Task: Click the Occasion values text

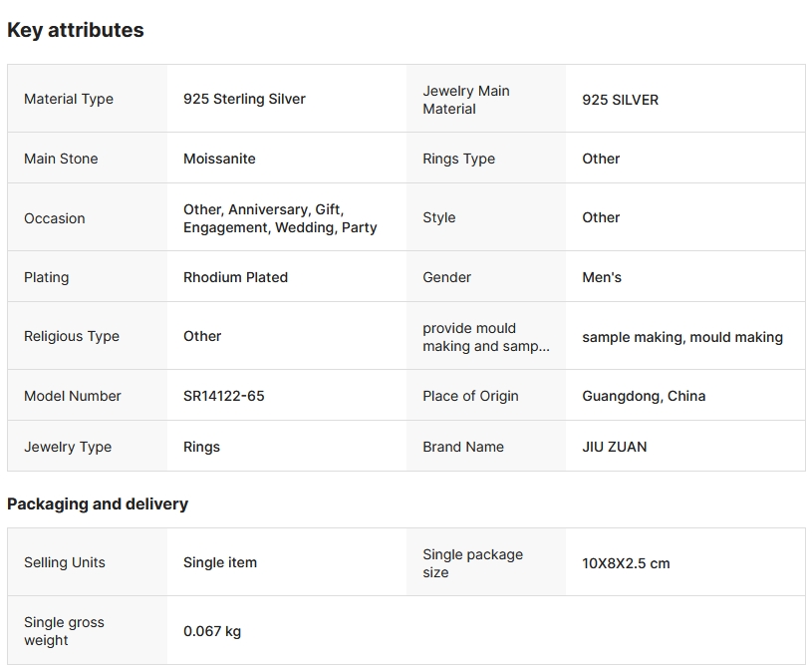Action: click(x=280, y=218)
